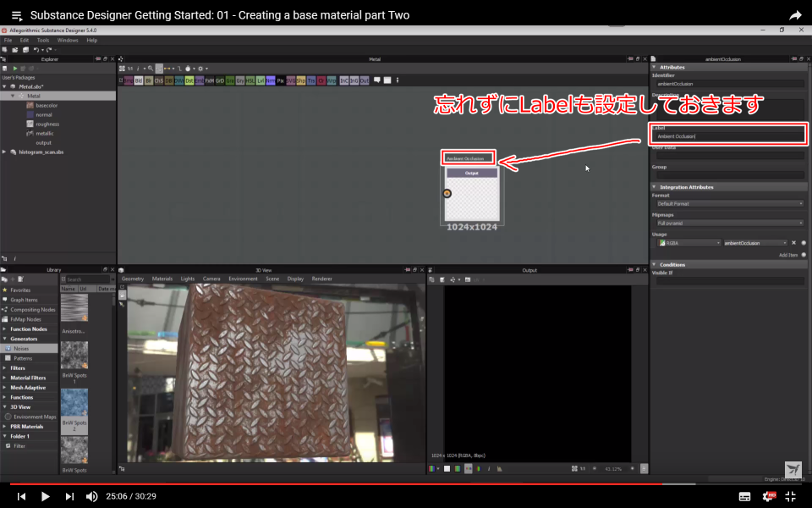Image resolution: width=812 pixels, height=508 pixels.
Task: Open the Edit menu
Action: (x=25, y=40)
